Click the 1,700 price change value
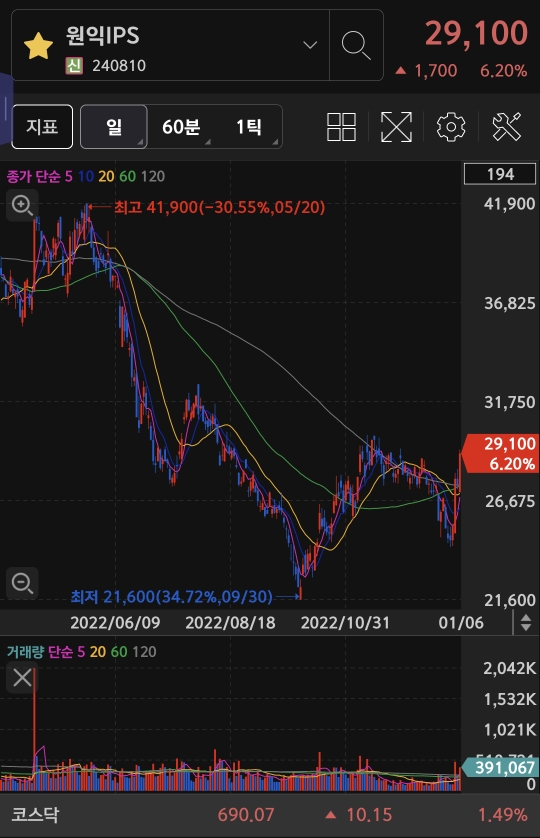This screenshot has height=838, width=540. (x=435, y=71)
